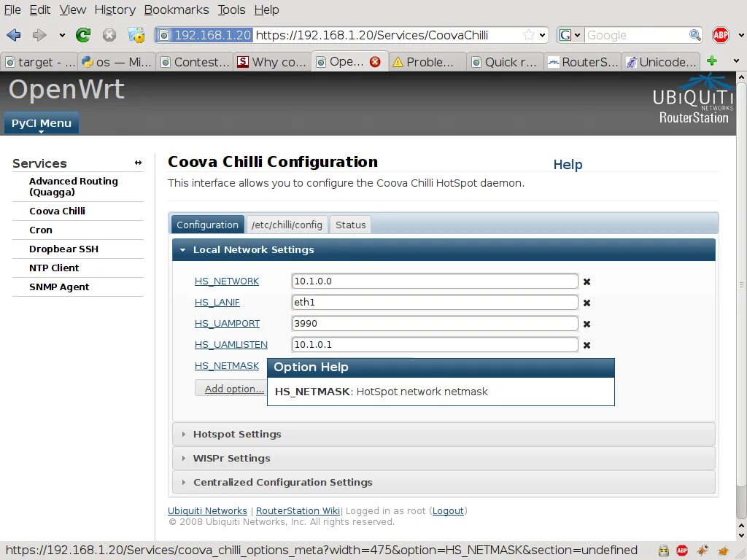Edit the HS_NETWORK field with 10.1.0.0
747x560 pixels.
(x=435, y=281)
